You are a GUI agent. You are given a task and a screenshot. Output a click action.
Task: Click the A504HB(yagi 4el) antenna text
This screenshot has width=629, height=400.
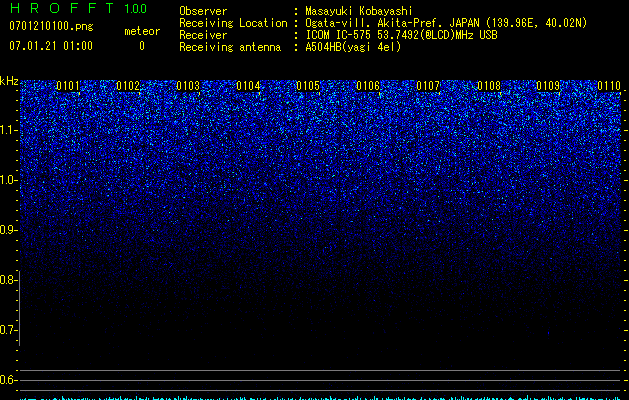click(353, 47)
